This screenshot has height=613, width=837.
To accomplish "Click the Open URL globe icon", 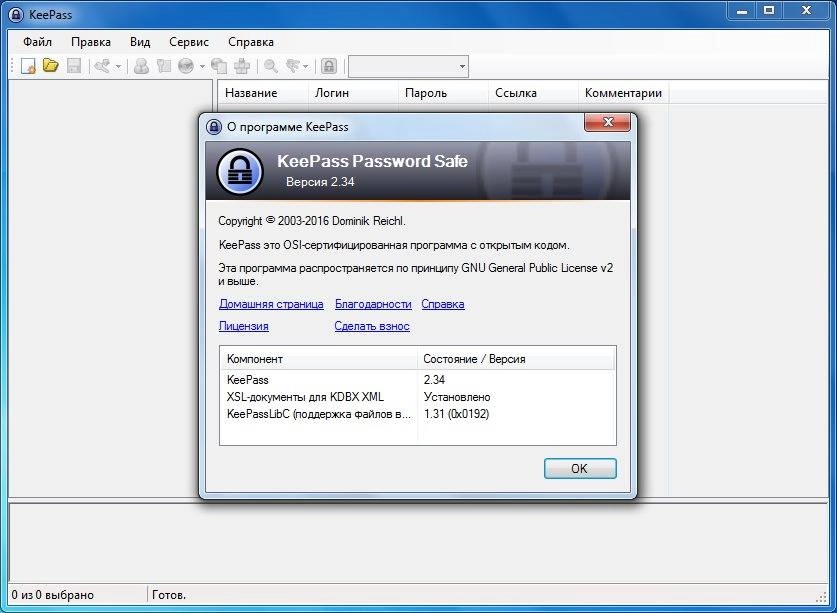I will pyautogui.click(x=186, y=66).
